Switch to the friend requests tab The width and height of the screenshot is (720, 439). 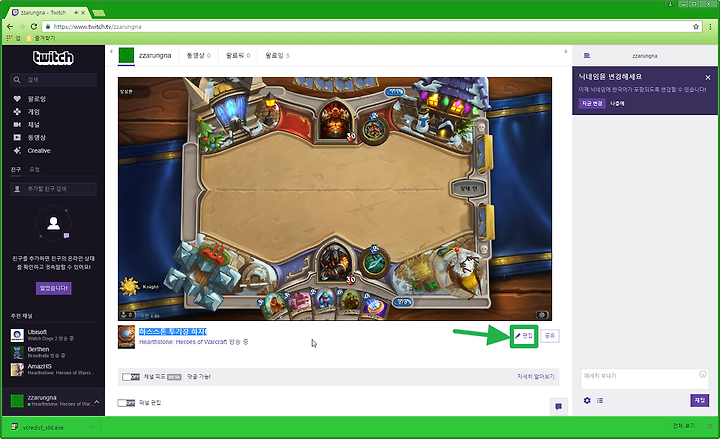pyautogui.click(x=34, y=169)
